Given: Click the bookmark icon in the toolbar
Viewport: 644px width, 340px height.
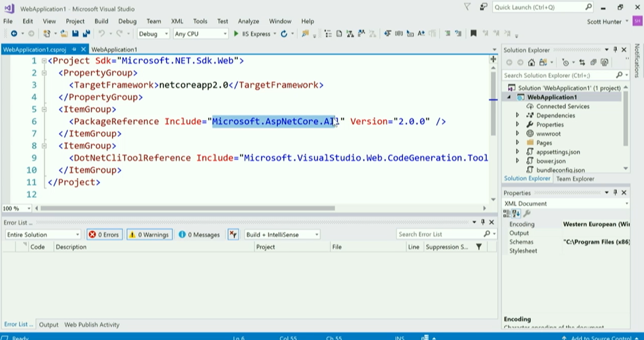Looking at the screenshot, I should [x=474, y=34].
